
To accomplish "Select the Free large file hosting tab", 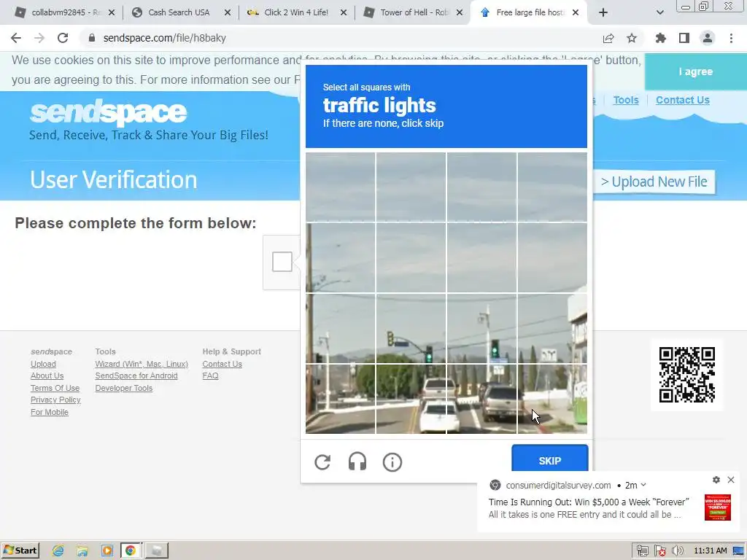I will click(529, 12).
